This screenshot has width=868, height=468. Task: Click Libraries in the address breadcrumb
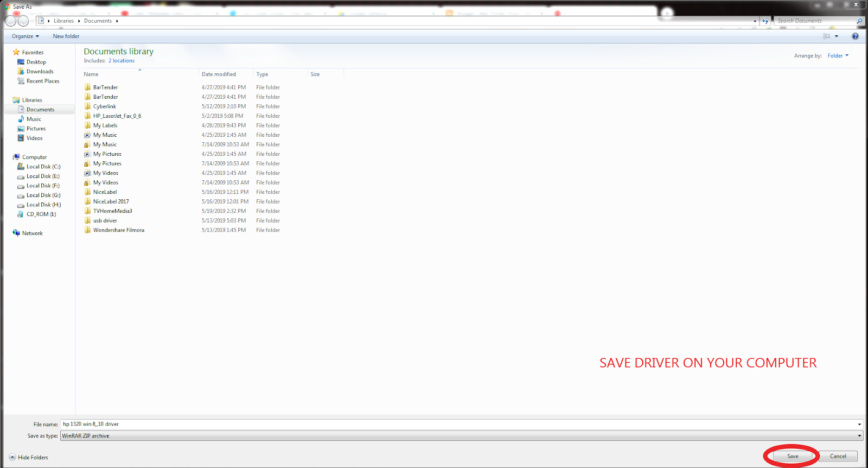pyautogui.click(x=63, y=21)
